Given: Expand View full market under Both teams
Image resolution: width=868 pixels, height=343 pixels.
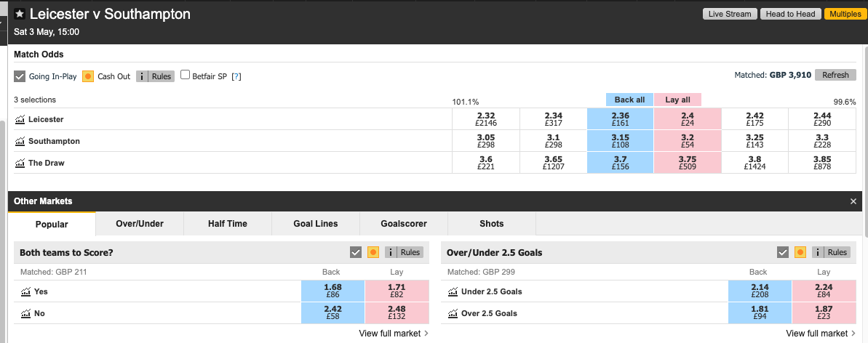Looking at the screenshot, I should pyautogui.click(x=394, y=333).
